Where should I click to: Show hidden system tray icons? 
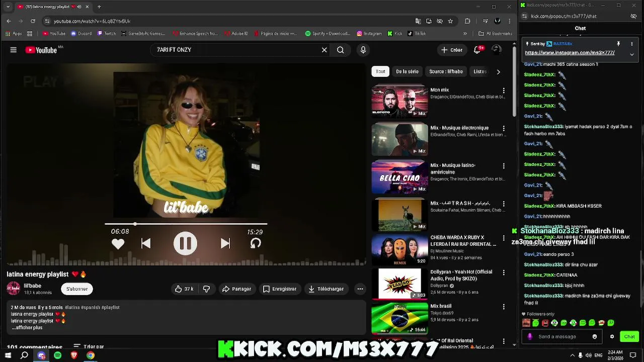pyautogui.click(x=572, y=355)
